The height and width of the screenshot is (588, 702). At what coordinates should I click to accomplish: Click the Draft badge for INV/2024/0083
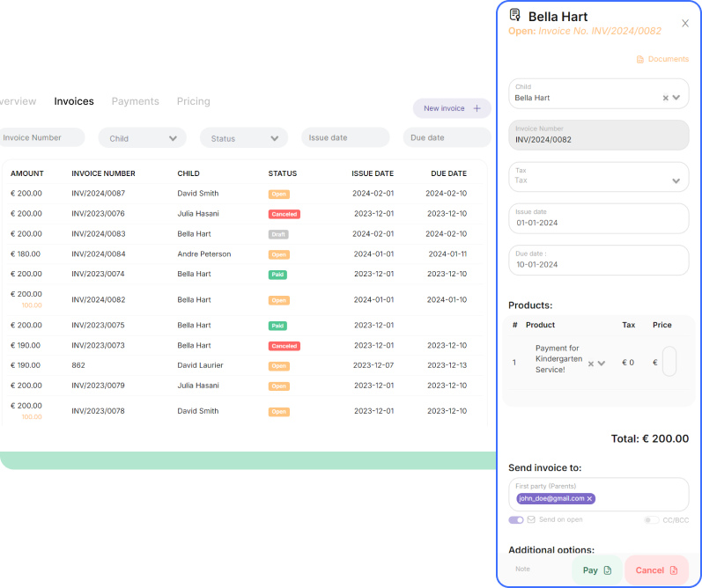coord(278,234)
